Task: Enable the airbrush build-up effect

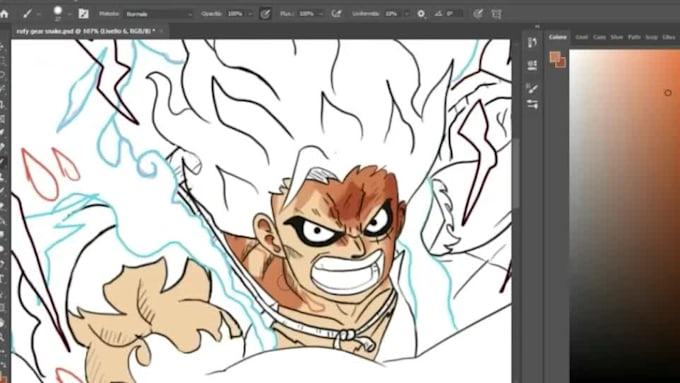Action: coord(336,14)
